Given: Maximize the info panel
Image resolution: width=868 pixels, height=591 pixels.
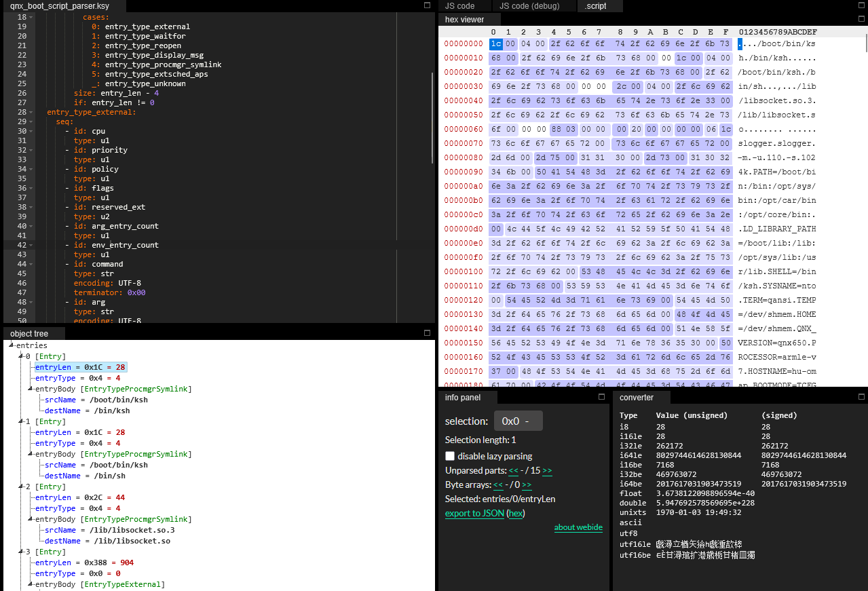Looking at the screenshot, I should [601, 397].
